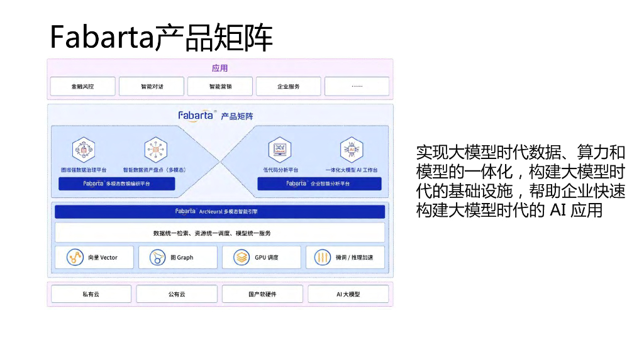Select the 智能营销 application box
This screenshot has height=362, width=644.
coord(220,86)
